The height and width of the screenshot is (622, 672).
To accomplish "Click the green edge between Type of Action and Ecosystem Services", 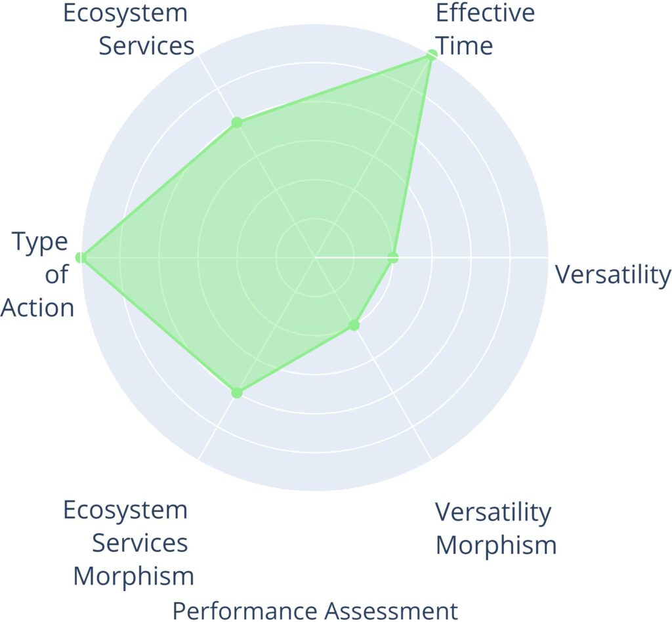I will [x=159, y=190].
